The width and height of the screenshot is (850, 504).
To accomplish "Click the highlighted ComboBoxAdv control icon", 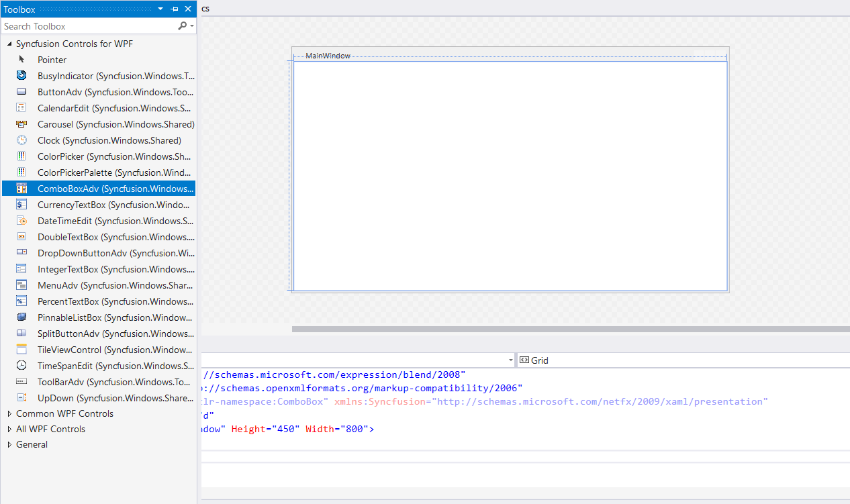I will 21,189.
